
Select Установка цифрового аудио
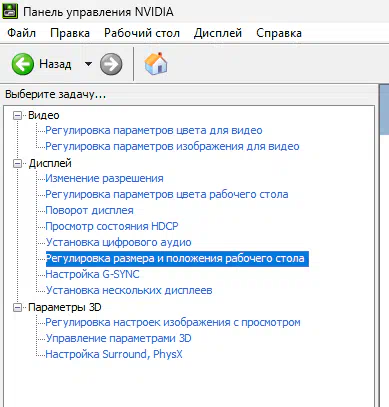coord(119,242)
